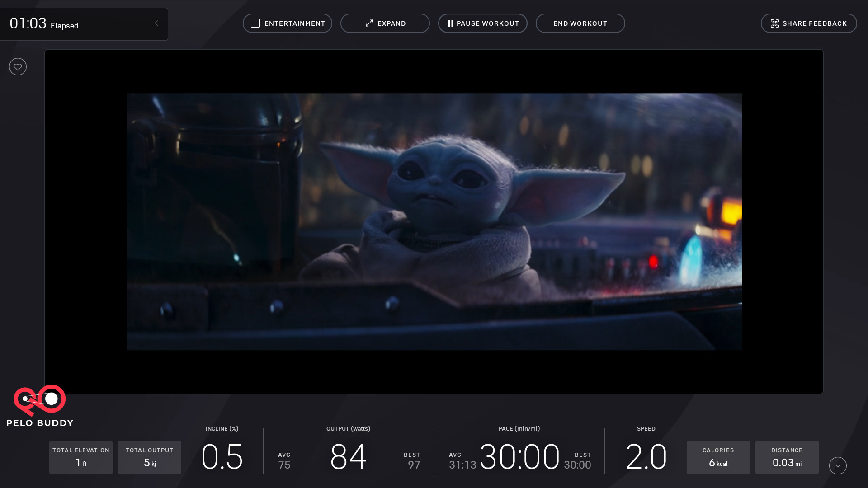This screenshot has height=488, width=868.
Task: Click the heart favorite icon
Action: pyautogui.click(x=18, y=67)
